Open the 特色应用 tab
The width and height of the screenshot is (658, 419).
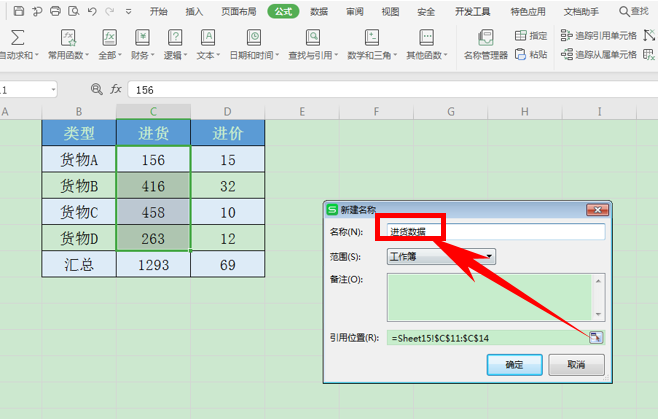528,11
